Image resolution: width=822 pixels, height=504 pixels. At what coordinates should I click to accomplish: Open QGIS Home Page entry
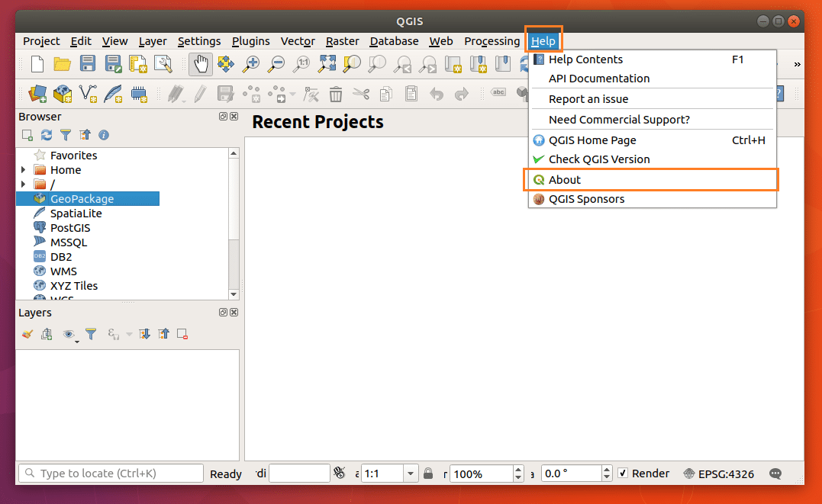(x=652, y=140)
